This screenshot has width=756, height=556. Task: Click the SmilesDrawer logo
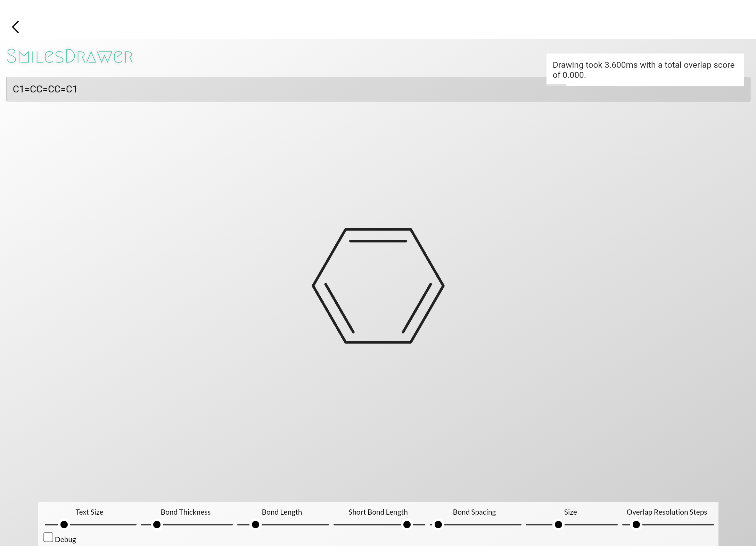69,56
